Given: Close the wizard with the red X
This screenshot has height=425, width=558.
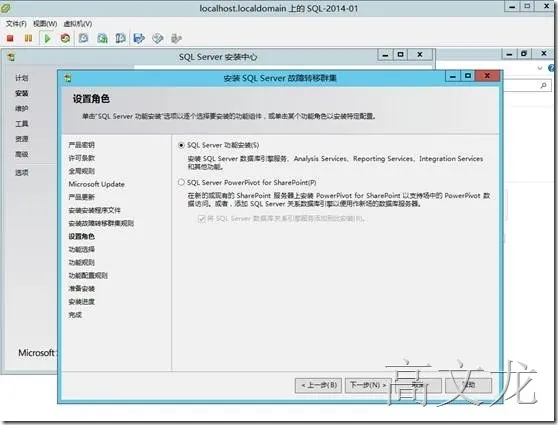Looking at the screenshot, I should click(487, 76).
